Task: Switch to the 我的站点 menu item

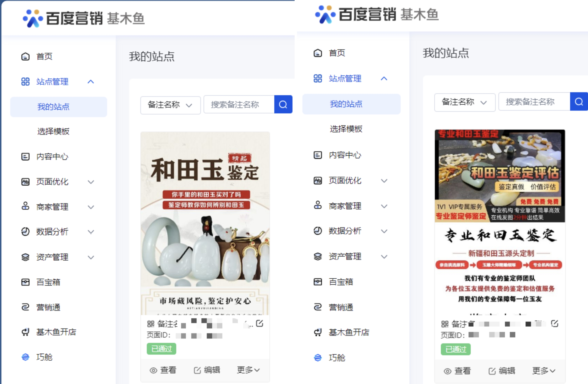Action: click(x=53, y=107)
